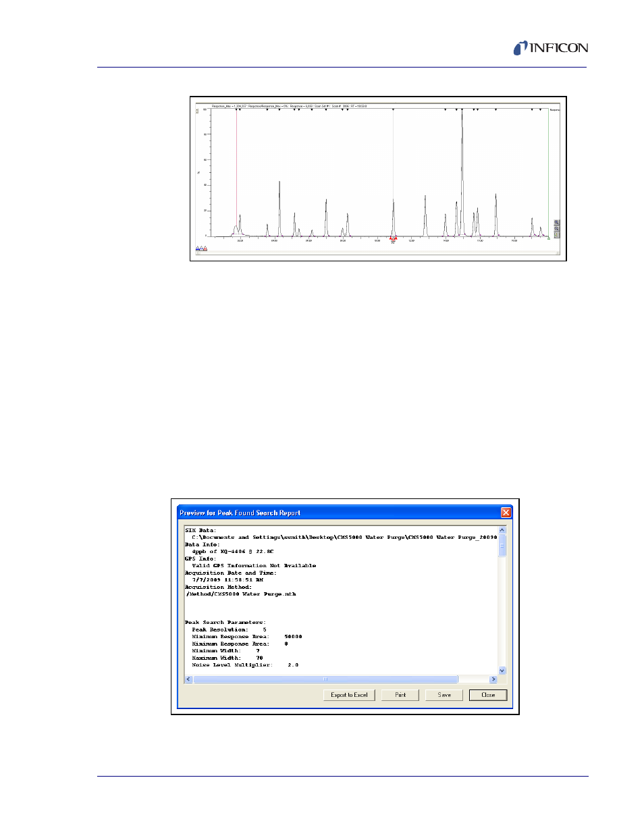
Task: Click 'Noise Level Multiplier: 2.0' line
Action: (245, 665)
